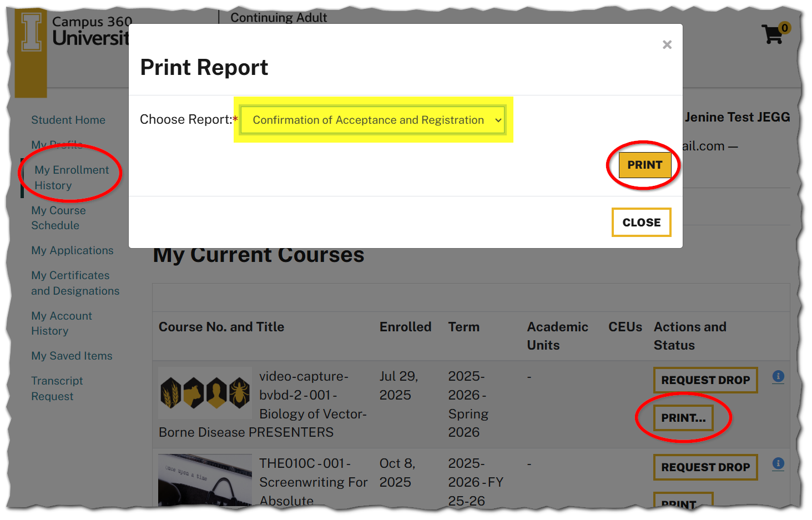812x520 pixels.
Task: Open Student Home in sidebar
Action: pyautogui.click(x=68, y=120)
